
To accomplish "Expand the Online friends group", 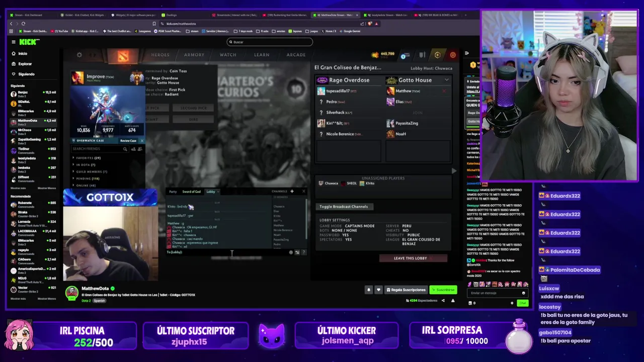I will pos(84,186).
